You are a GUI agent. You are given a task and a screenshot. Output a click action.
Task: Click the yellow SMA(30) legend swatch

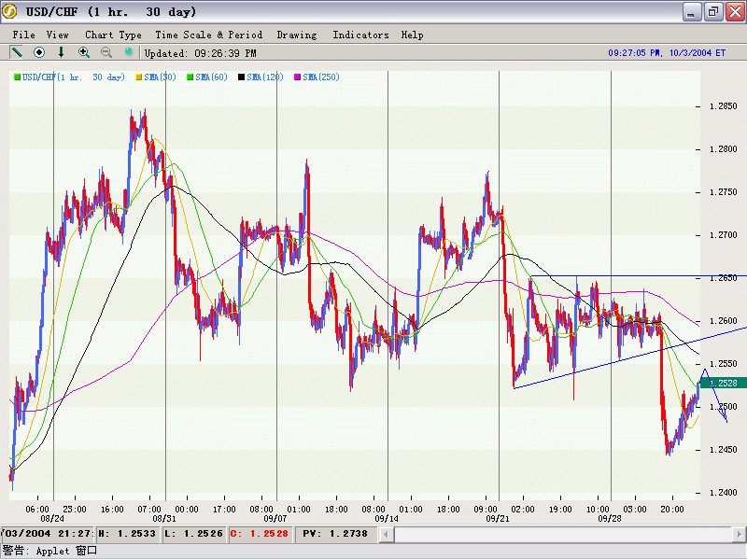[x=139, y=77]
